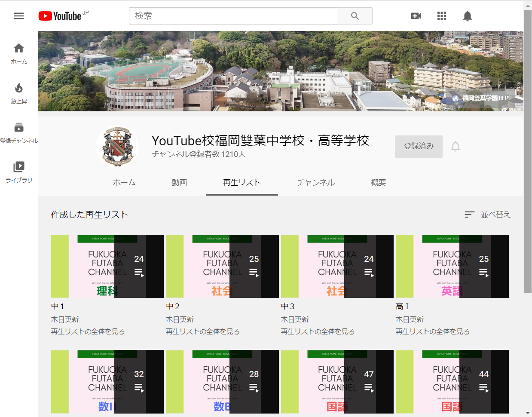Open the 28-video 数B playlist thumbnail
This screenshot has height=417, width=532.
[222, 382]
